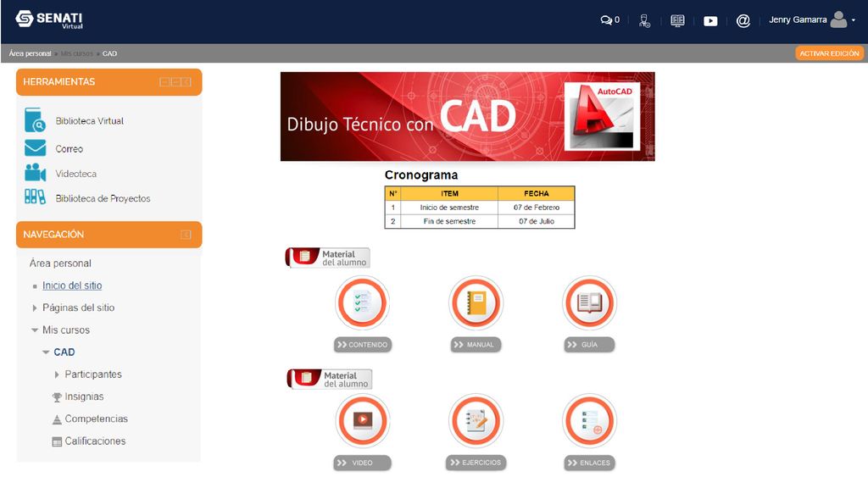The height and width of the screenshot is (488, 868).
Task: Expand Páginas del sitio arrow
Action: (x=34, y=308)
